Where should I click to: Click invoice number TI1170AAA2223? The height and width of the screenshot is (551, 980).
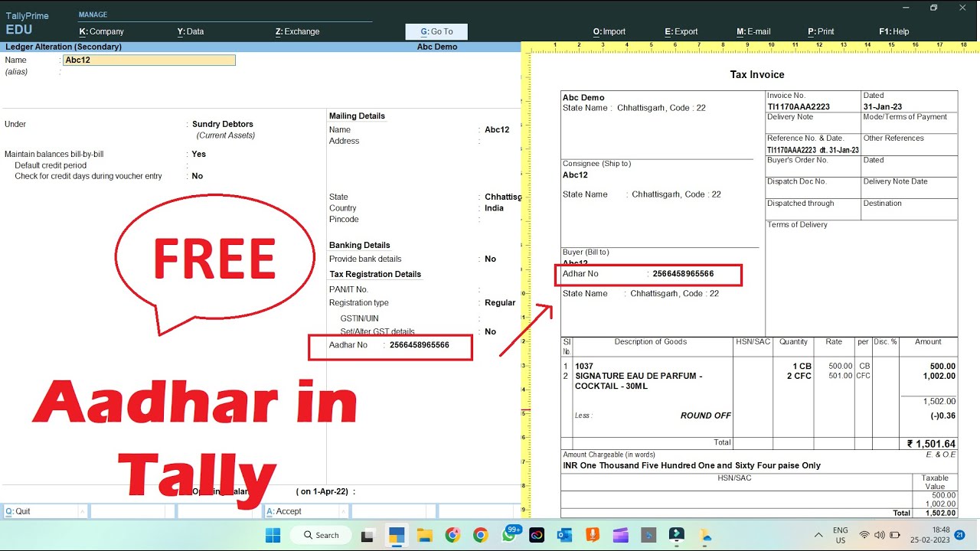click(799, 107)
